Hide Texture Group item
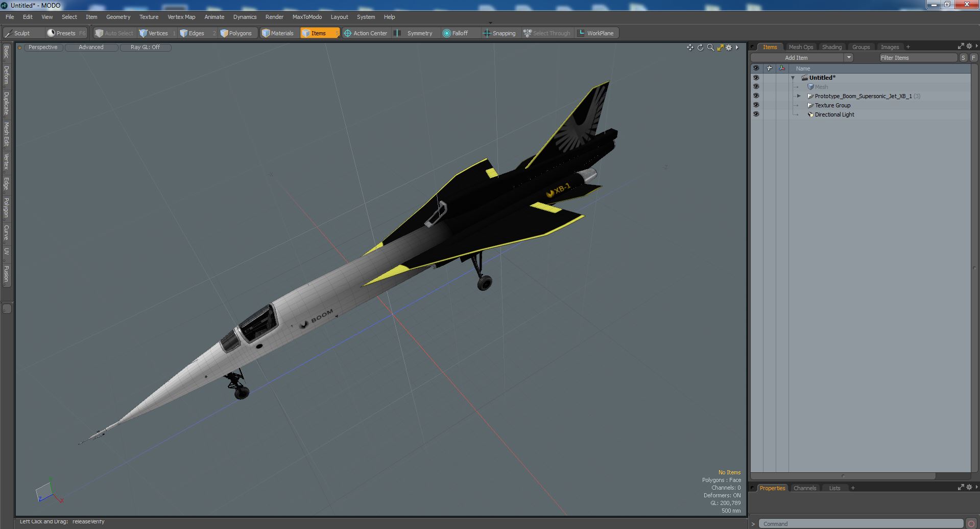The height and width of the screenshot is (529, 980). [x=756, y=105]
